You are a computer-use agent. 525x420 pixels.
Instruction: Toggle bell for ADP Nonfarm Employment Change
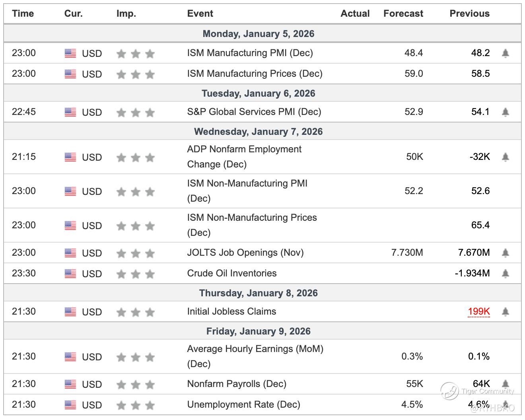[505, 157]
